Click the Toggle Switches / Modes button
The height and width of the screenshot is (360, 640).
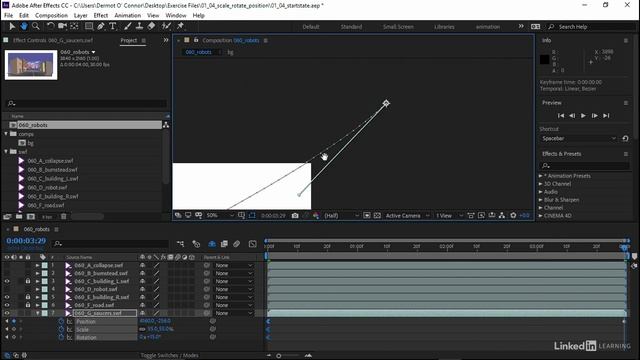[x=169, y=356]
